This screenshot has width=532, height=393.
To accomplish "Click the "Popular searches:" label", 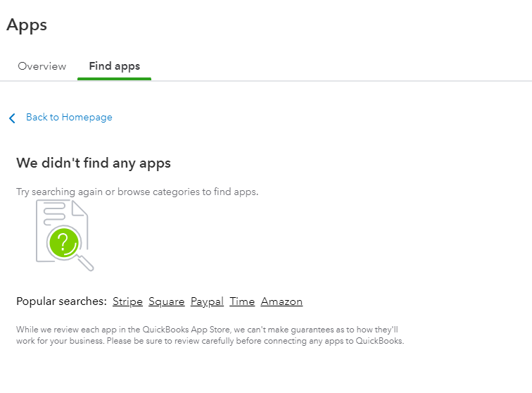I will coord(61,301).
